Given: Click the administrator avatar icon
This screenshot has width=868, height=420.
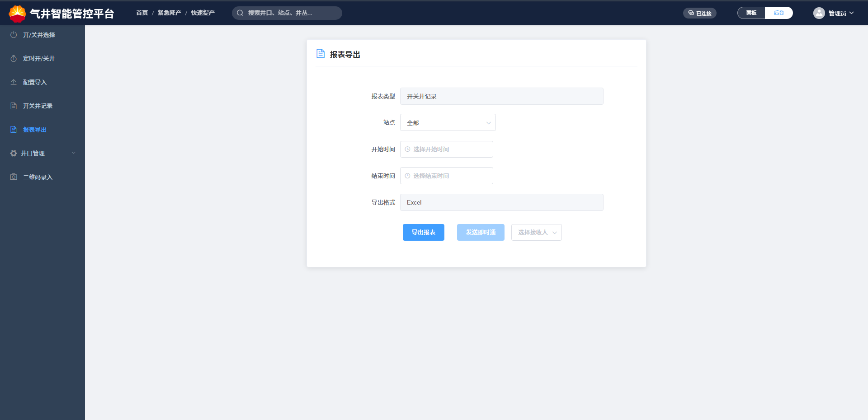Looking at the screenshot, I should pos(819,13).
